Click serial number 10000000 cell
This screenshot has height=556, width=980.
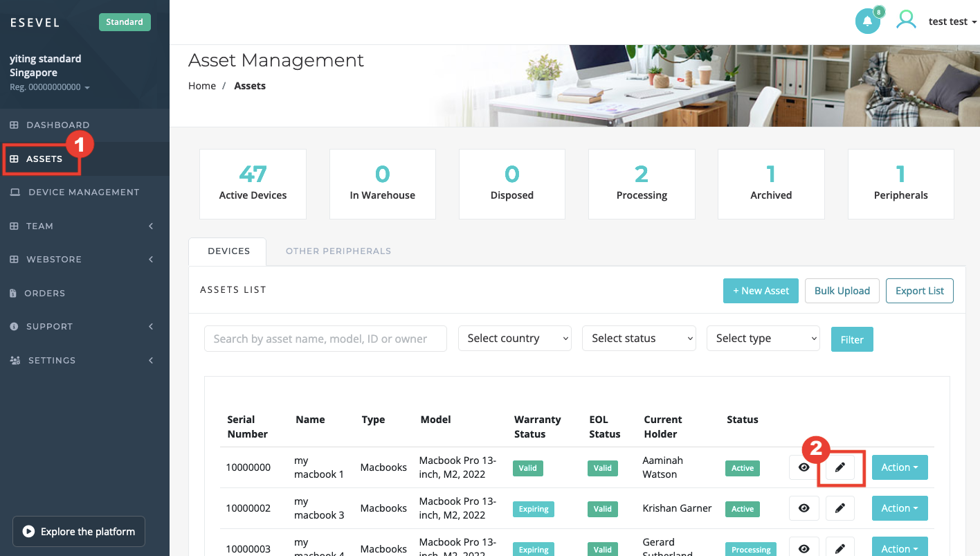click(x=248, y=467)
